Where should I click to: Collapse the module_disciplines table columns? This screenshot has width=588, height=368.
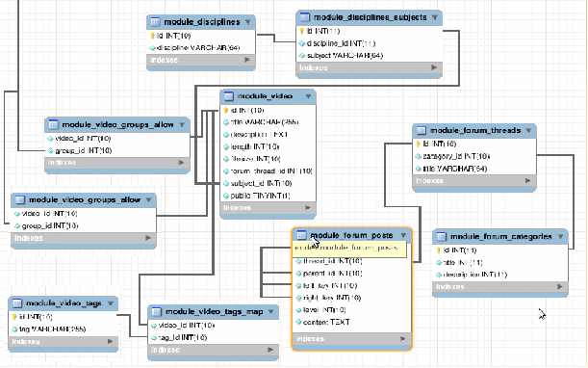click(x=248, y=22)
